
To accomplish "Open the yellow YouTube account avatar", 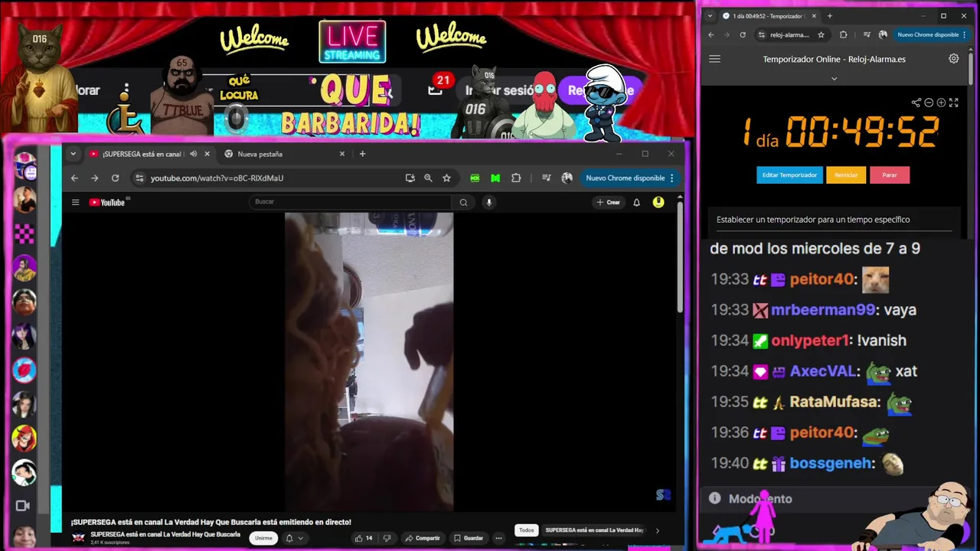I will pos(658,202).
